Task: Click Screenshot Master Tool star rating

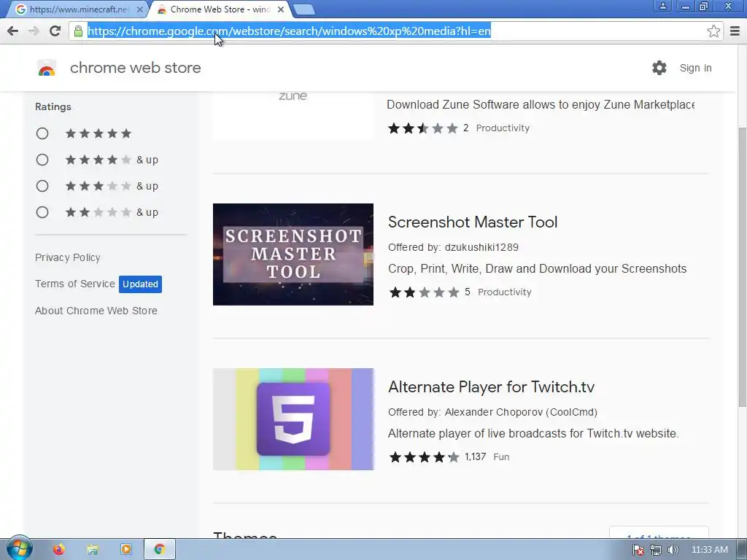Action: (x=425, y=292)
